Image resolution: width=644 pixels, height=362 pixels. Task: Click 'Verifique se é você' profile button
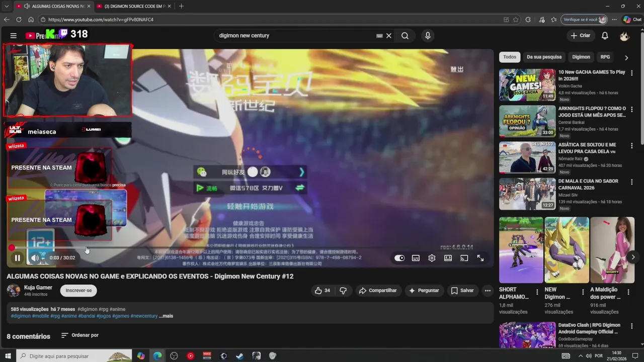point(585,20)
